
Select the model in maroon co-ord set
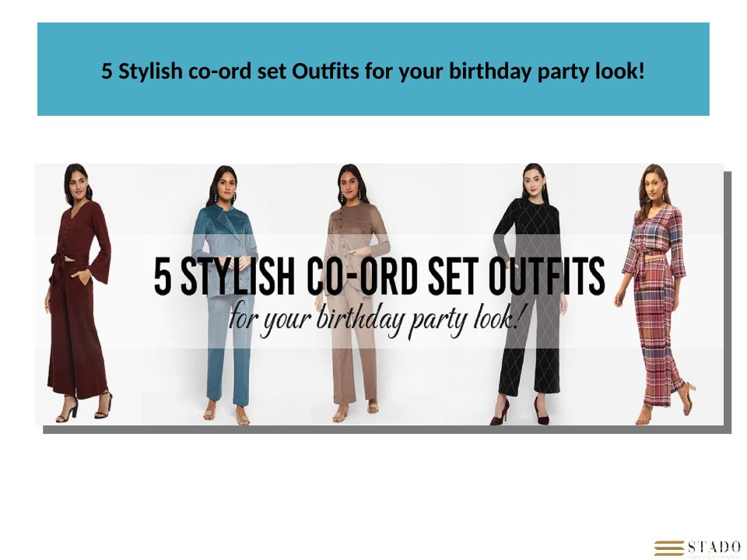click(x=79, y=293)
